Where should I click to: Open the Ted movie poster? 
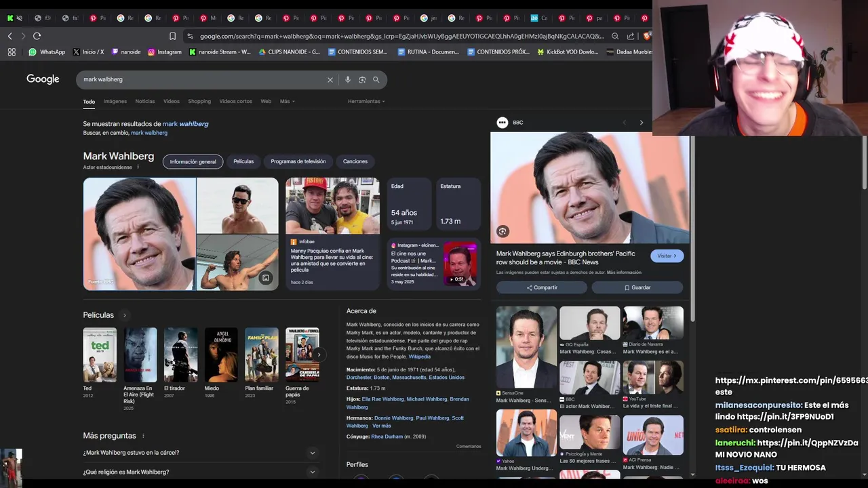point(100,355)
